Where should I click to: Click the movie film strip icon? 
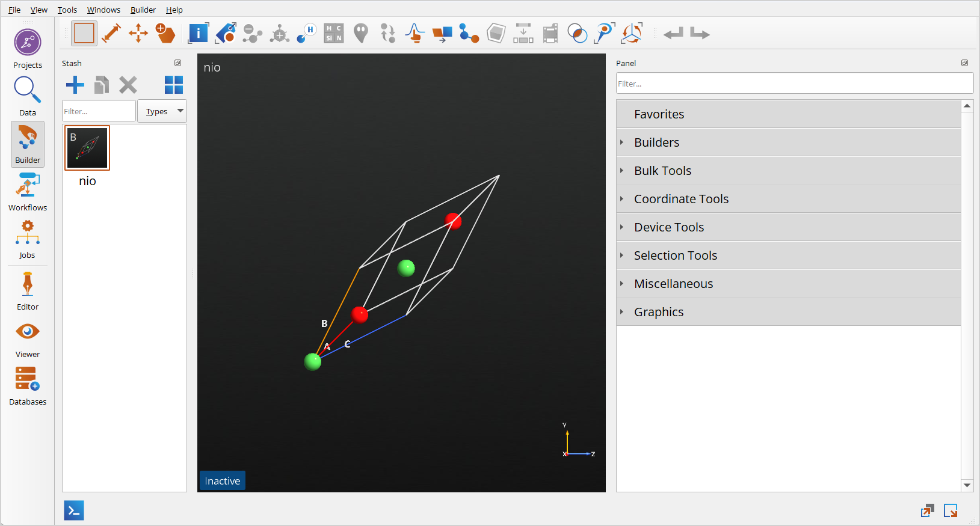[550, 33]
